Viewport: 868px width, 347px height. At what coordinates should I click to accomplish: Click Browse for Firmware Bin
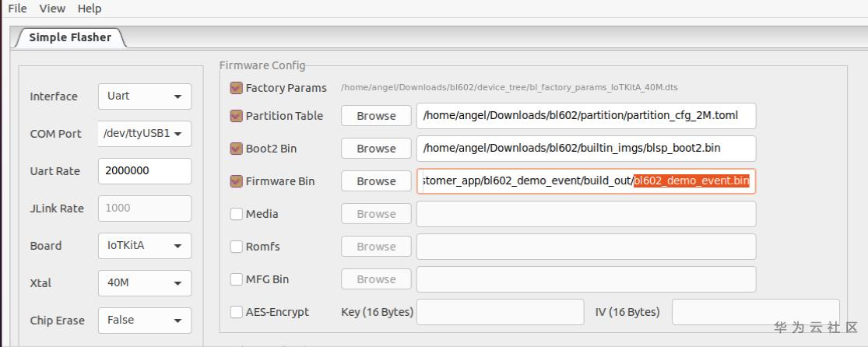pos(376,181)
